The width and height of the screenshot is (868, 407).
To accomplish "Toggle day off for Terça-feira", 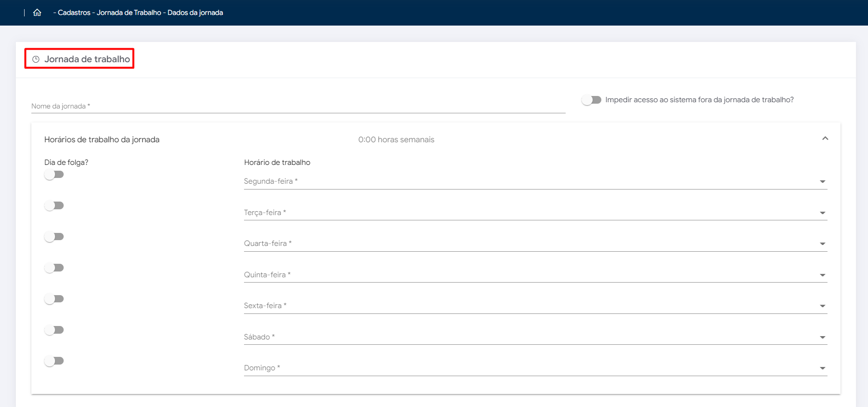I will coord(54,205).
